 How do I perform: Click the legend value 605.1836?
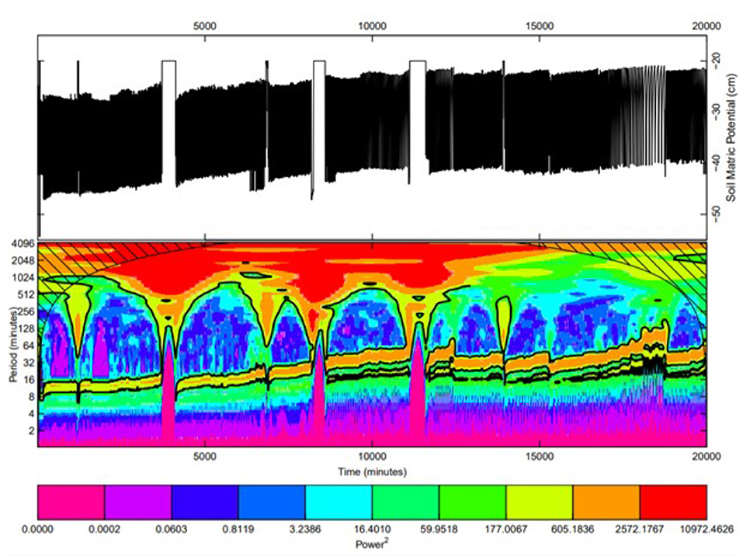click(x=573, y=529)
